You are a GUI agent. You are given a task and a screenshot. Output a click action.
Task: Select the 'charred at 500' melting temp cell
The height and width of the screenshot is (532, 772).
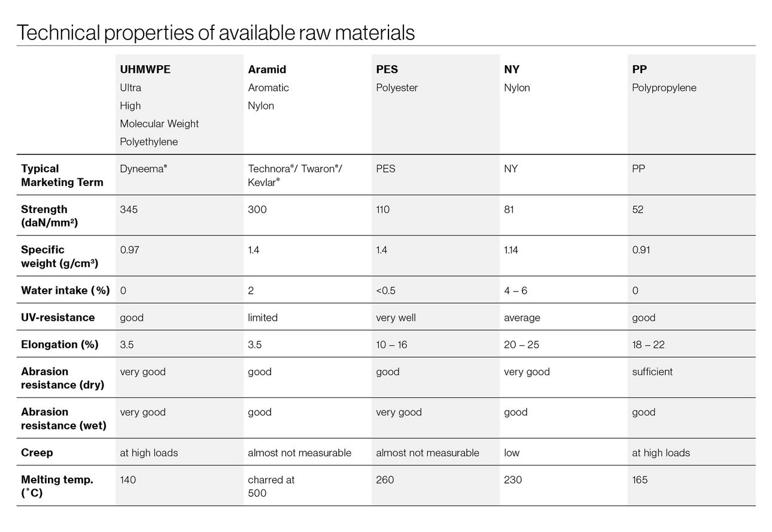pyautogui.click(x=271, y=487)
